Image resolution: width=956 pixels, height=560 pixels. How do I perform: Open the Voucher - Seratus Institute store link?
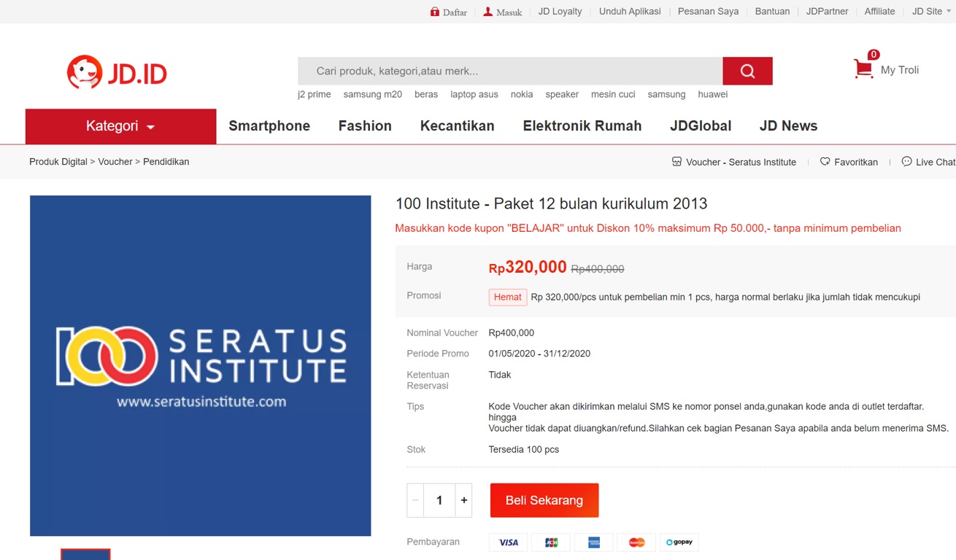click(x=741, y=162)
